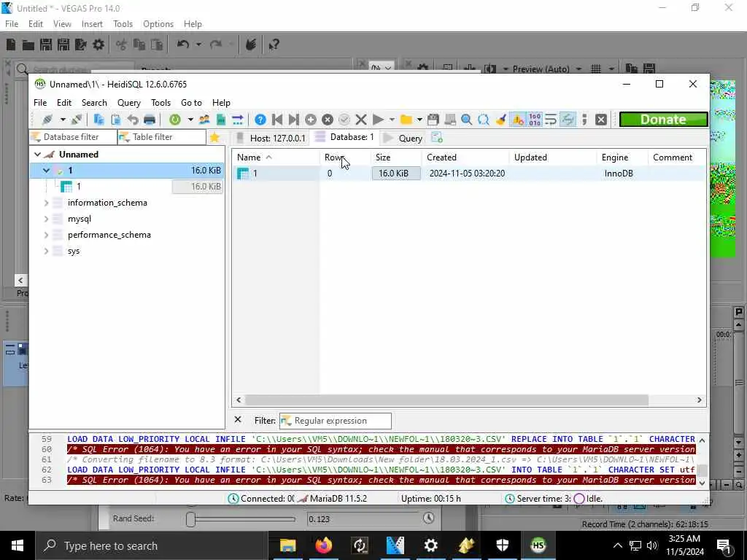Go to first row navigation icon

(276, 120)
